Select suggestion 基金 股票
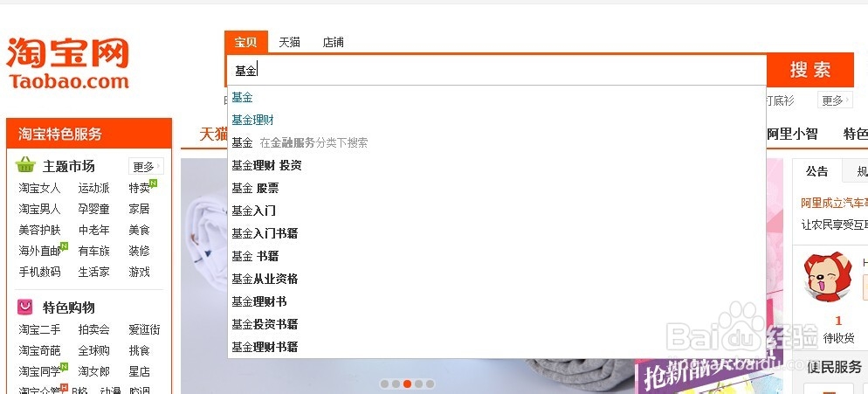This screenshot has height=394, width=868. pos(497,189)
